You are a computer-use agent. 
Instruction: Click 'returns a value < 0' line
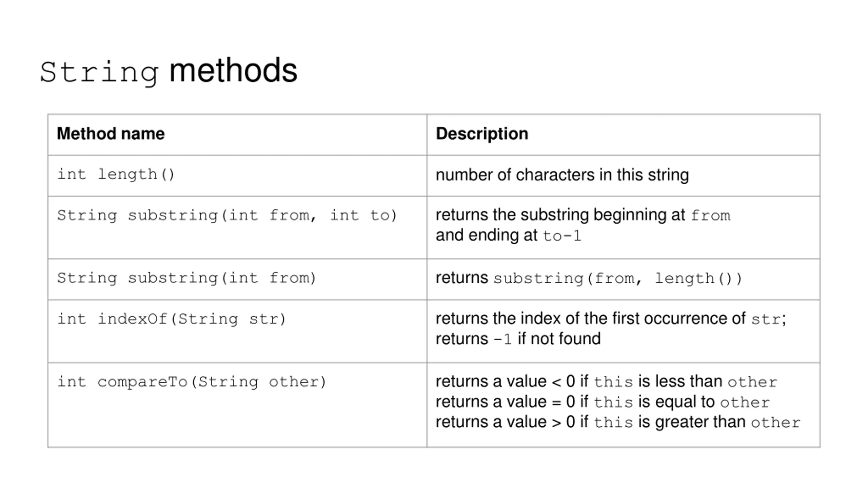point(606,382)
